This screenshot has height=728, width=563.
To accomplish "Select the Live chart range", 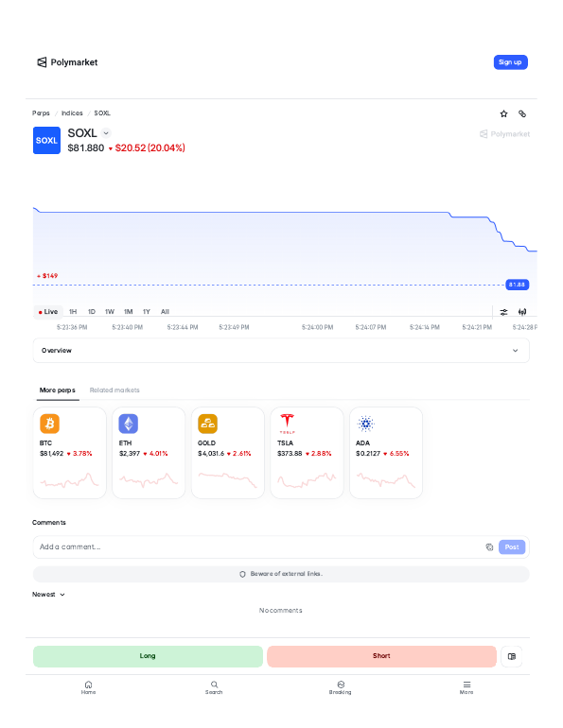I will point(48,312).
